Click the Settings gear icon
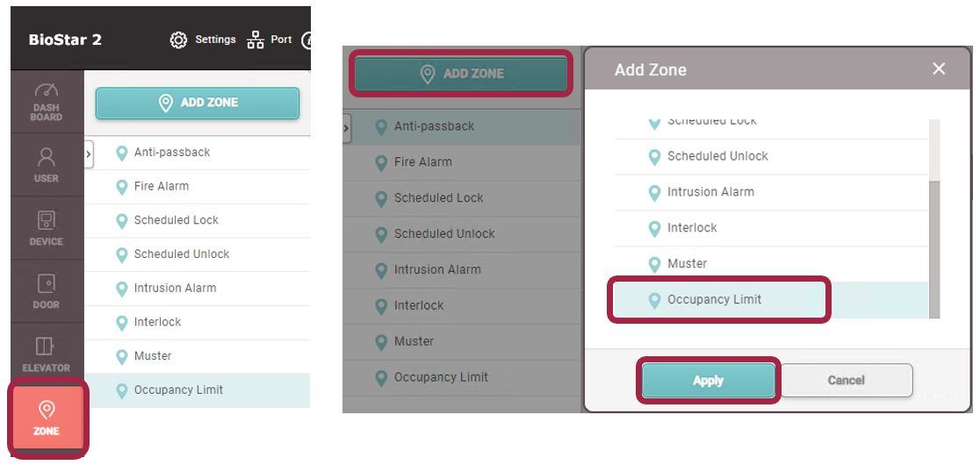The image size is (980, 465). coord(179,40)
